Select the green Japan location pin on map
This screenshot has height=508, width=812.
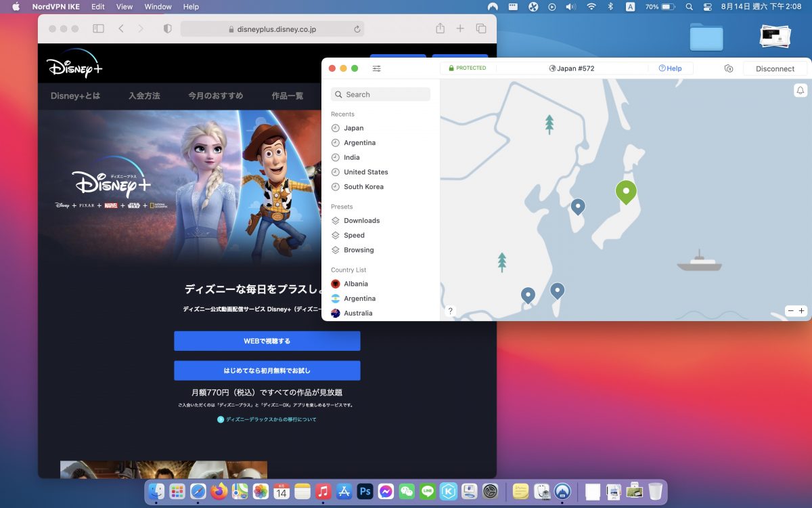626,193
